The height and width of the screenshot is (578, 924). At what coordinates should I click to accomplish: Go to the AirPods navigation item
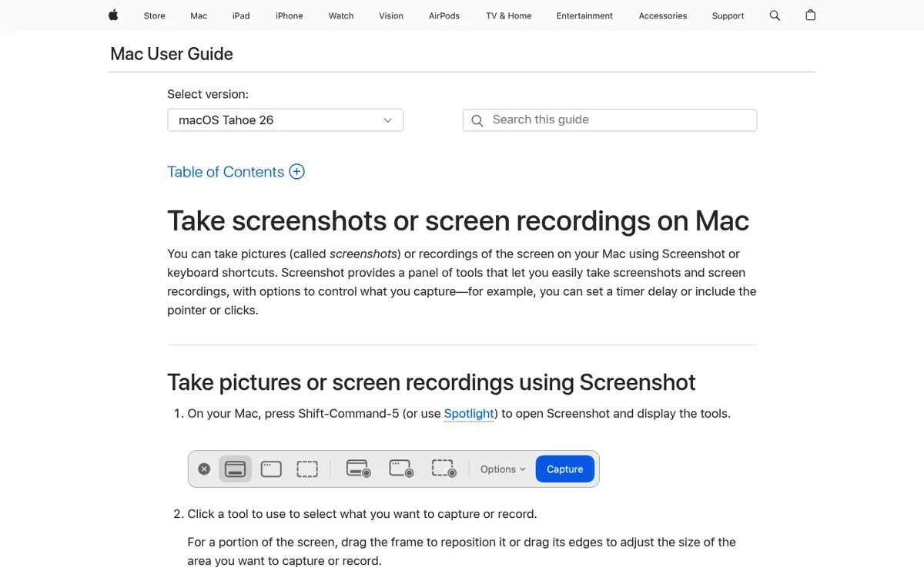444,15
